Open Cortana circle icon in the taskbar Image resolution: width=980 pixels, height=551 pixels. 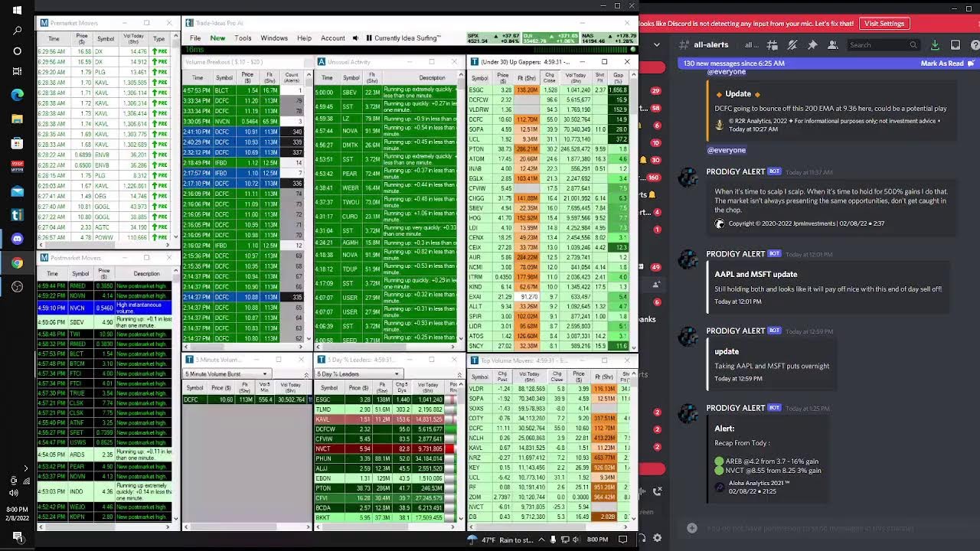(17, 51)
